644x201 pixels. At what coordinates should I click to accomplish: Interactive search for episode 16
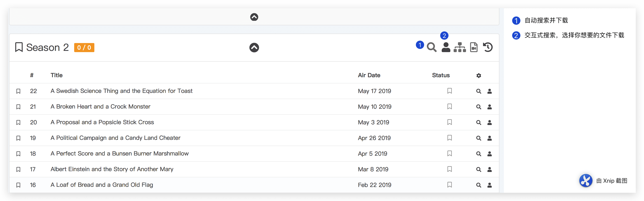[x=489, y=185]
